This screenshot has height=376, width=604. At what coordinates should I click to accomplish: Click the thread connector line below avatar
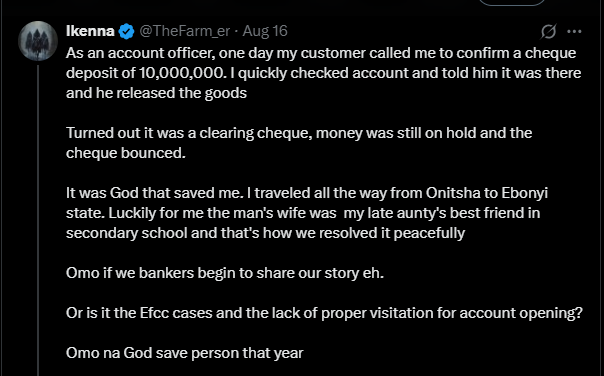38,220
